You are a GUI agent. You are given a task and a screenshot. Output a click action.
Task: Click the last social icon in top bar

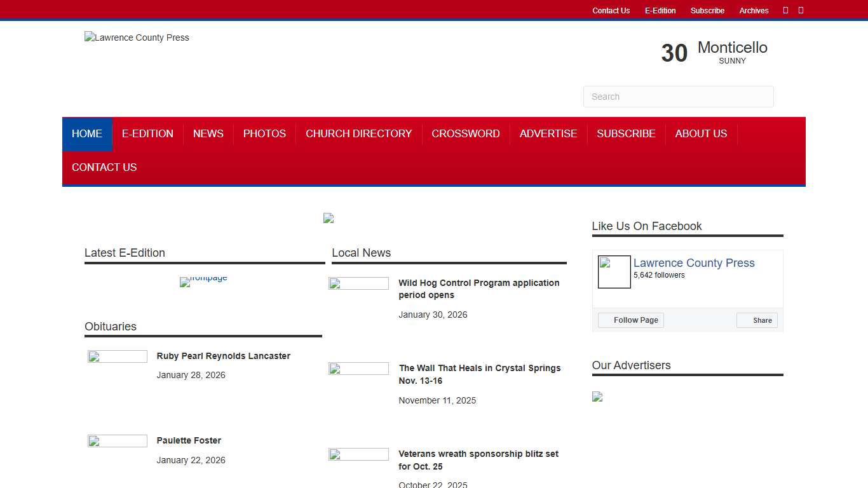click(801, 10)
